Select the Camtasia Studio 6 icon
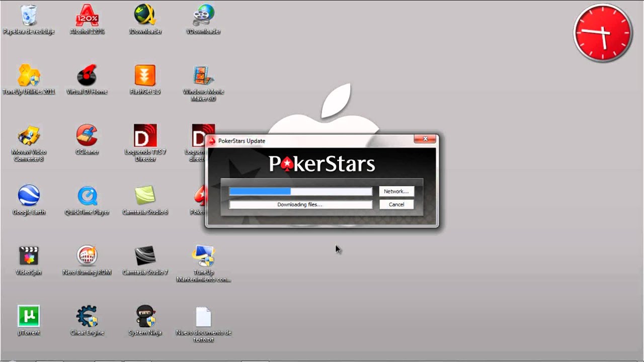This screenshot has width=644, height=362. tap(145, 196)
